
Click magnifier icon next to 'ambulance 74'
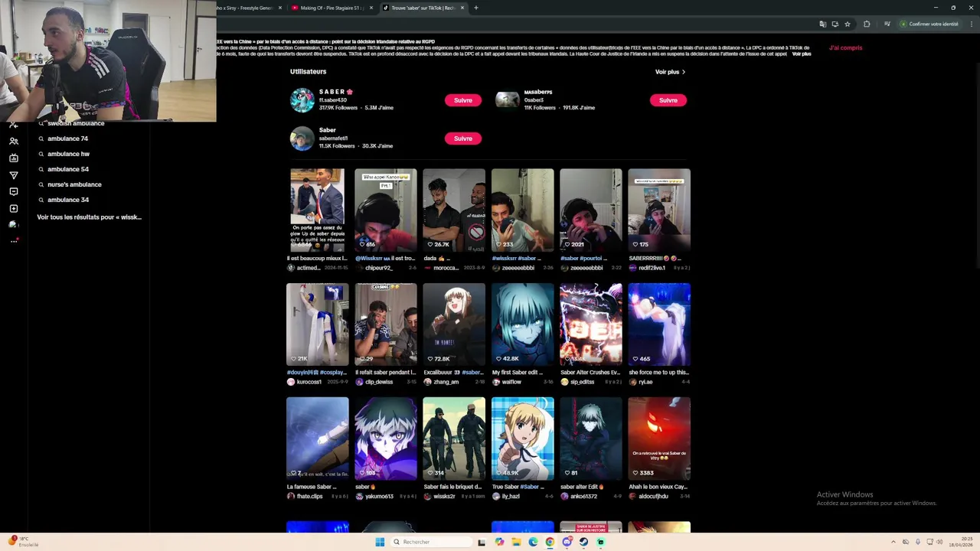tap(41, 139)
